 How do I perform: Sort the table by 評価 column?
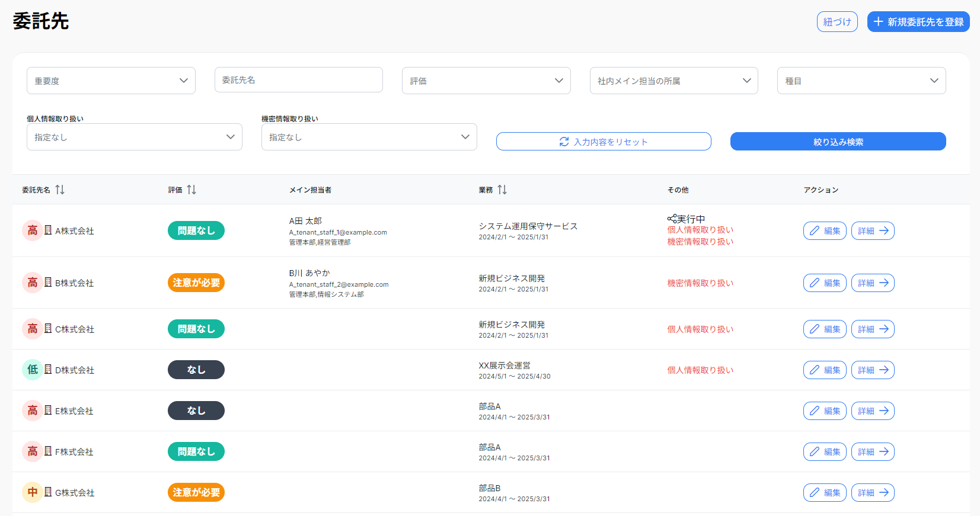pyautogui.click(x=191, y=190)
